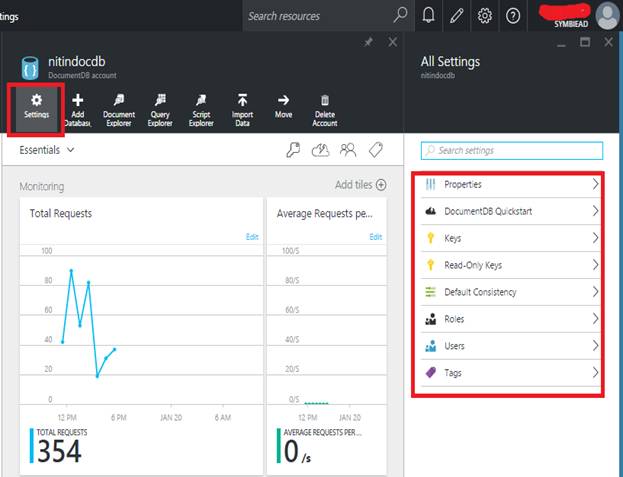
Task: Open the Read-Only Keys settings entry
Action: 511,265
